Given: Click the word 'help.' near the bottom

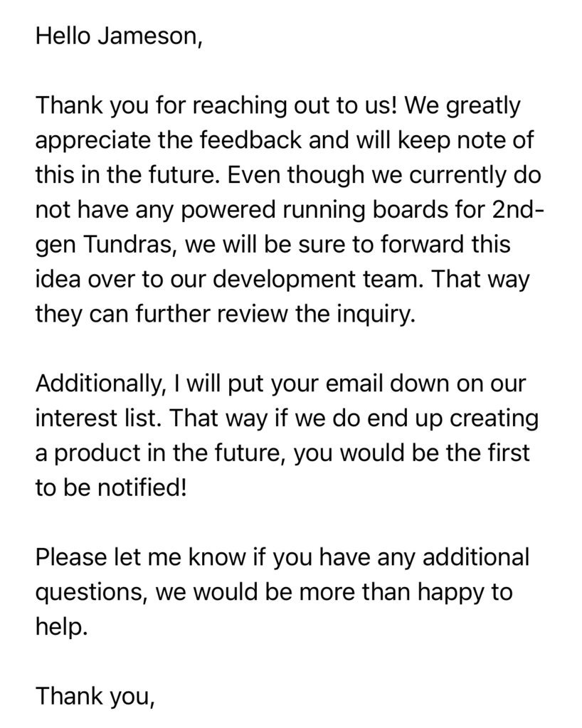Looking at the screenshot, I should point(61,628).
